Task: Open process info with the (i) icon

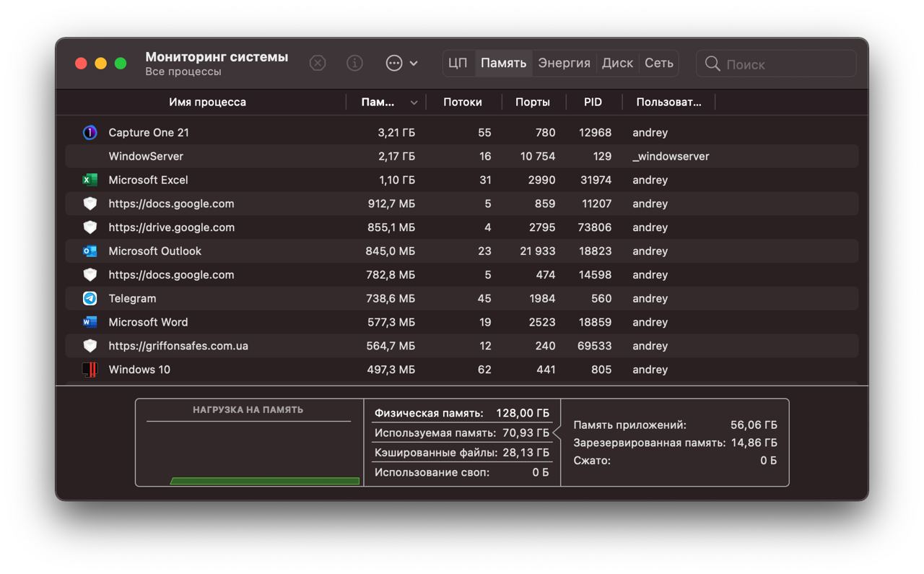Action: pyautogui.click(x=354, y=64)
